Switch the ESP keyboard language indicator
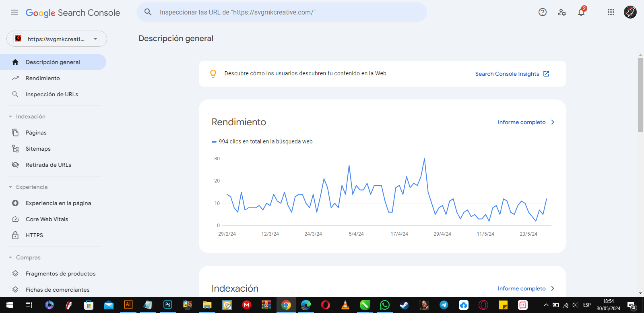 (587, 305)
